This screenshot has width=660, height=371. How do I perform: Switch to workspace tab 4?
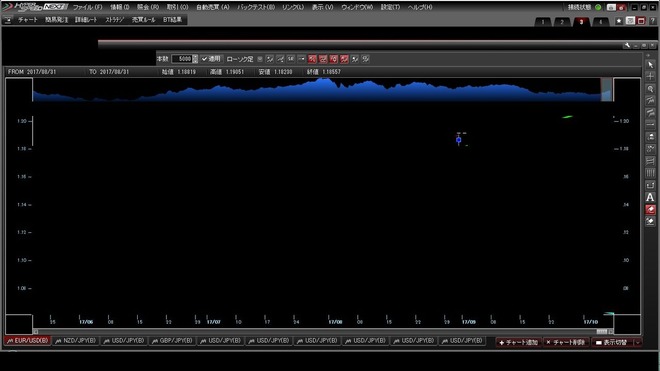coord(601,22)
